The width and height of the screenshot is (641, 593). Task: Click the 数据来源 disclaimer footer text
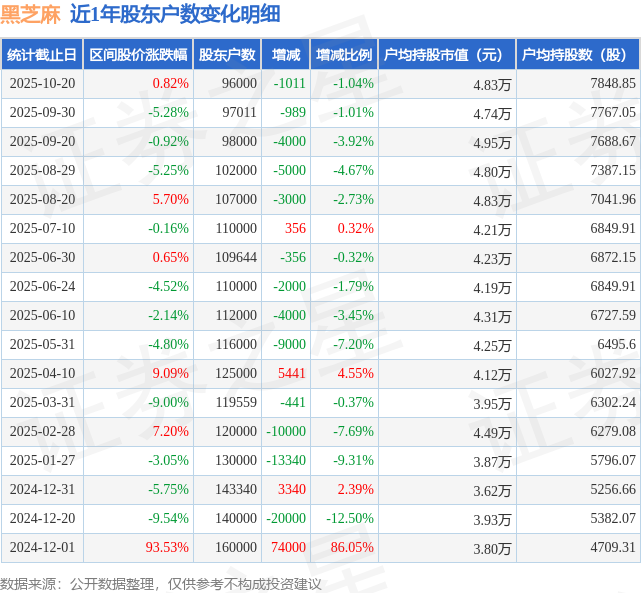(x=161, y=584)
